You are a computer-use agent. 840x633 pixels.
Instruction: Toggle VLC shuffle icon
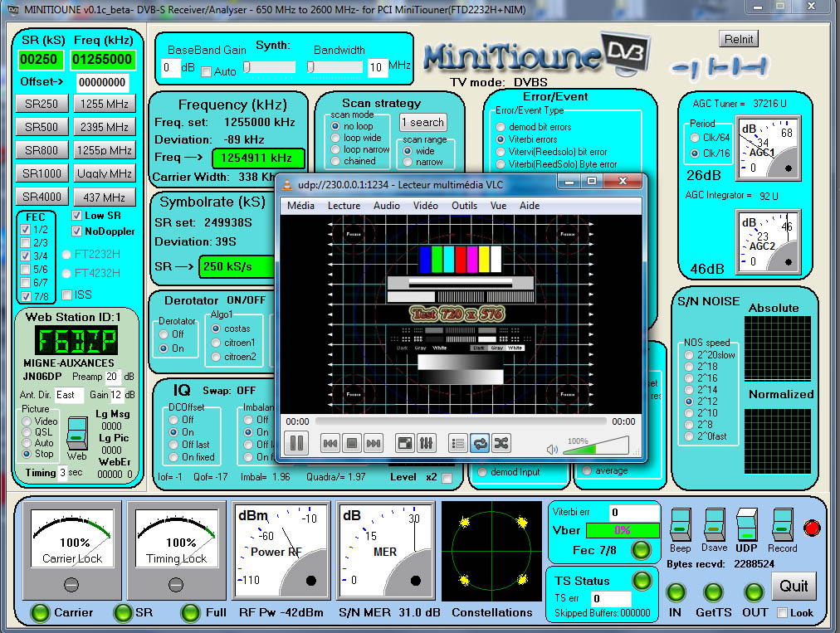501,443
